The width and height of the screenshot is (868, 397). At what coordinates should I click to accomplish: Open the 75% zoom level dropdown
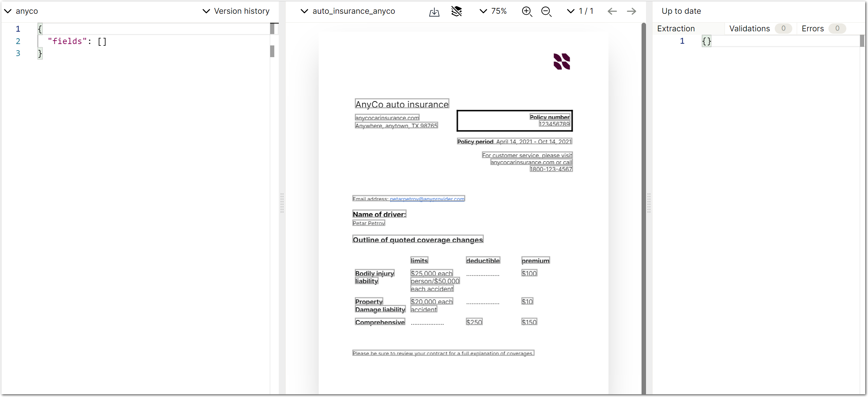493,11
